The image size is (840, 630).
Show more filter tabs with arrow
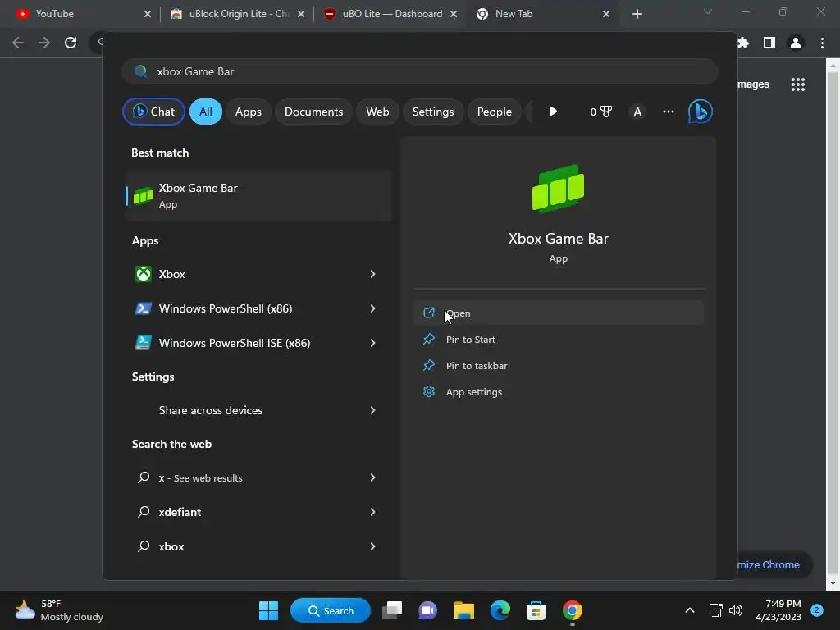click(553, 112)
